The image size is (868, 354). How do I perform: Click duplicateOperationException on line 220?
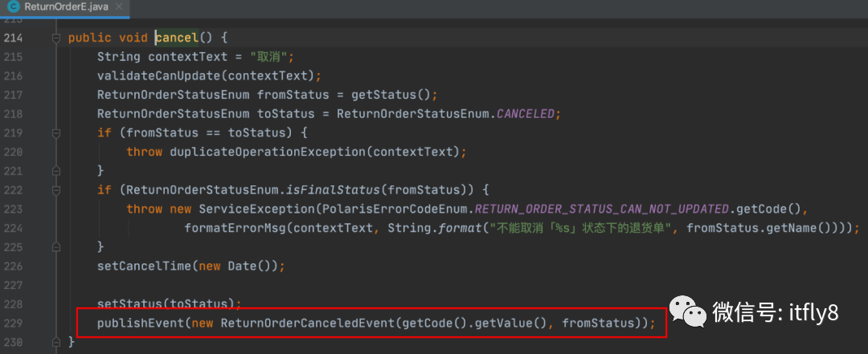268,152
